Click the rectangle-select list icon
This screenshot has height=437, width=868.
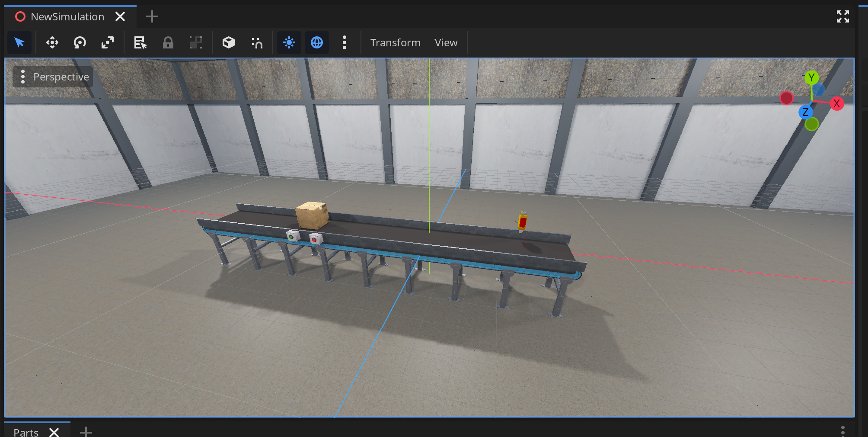tap(140, 42)
